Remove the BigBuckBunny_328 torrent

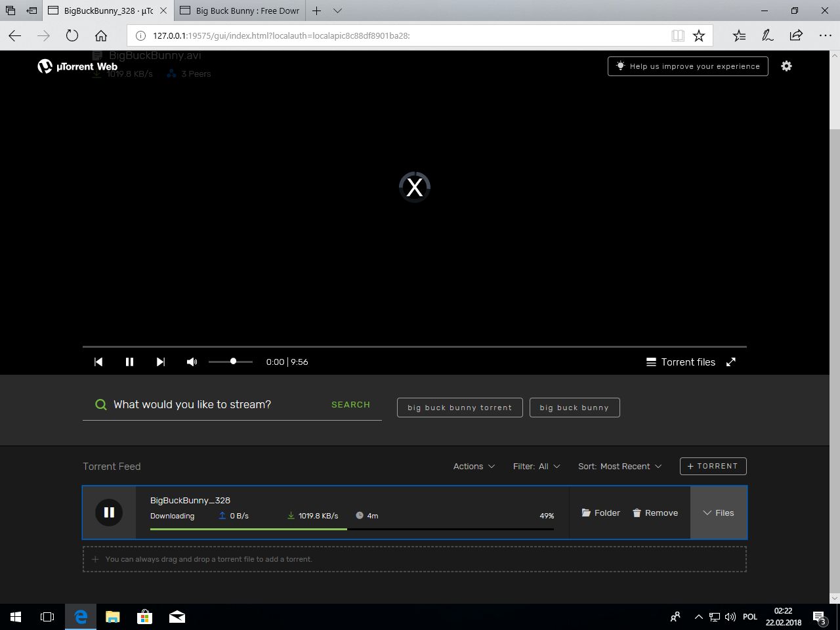[x=655, y=513]
